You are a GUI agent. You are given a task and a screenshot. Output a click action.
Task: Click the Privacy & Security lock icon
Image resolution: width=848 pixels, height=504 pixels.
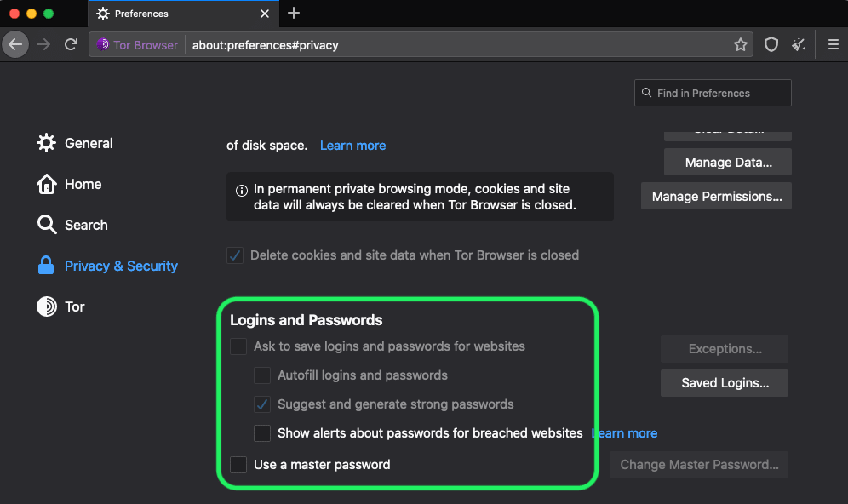pos(46,266)
